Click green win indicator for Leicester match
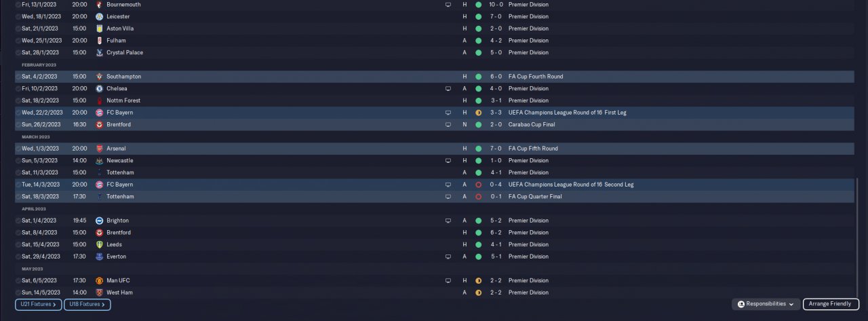Viewport: 868px width, 321px height. [478, 17]
